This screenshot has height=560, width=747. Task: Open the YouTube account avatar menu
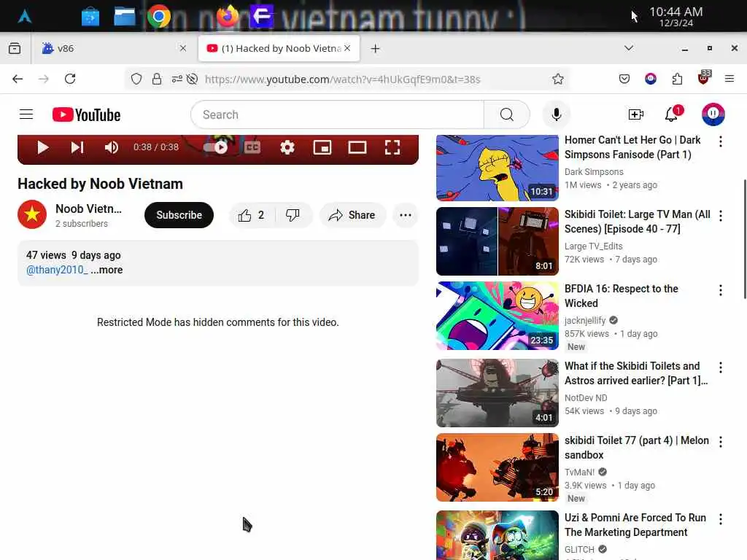713,114
